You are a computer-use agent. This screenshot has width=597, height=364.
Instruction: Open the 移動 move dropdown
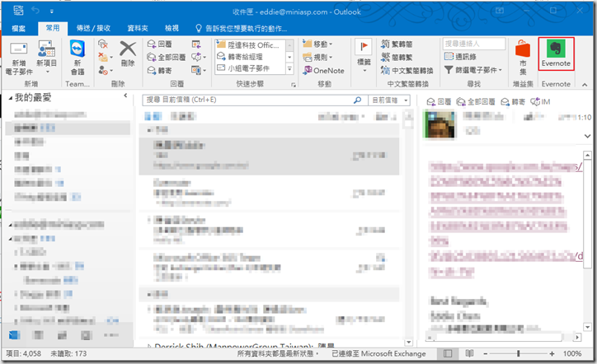pos(317,44)
